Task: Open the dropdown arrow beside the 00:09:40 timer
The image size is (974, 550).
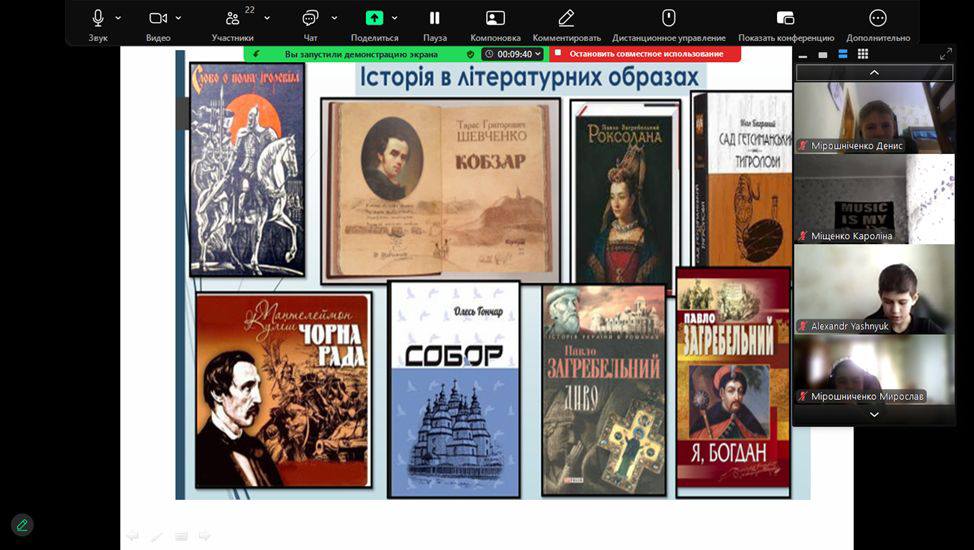Action: pos(538,54)
